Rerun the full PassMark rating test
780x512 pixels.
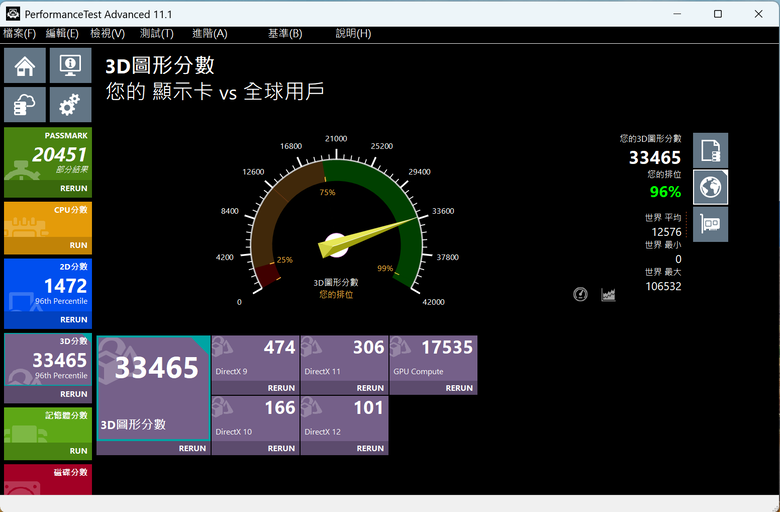tap(74, 189)
